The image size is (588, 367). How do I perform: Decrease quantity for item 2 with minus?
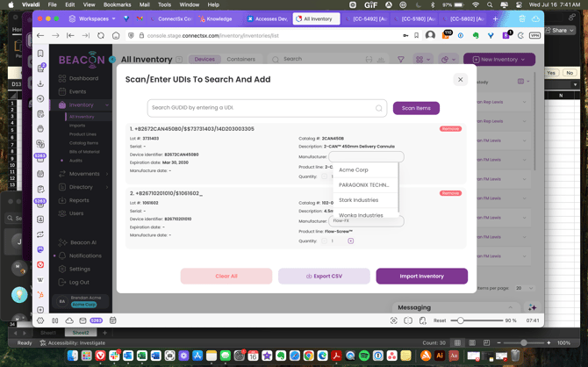(x=324, y=241)
